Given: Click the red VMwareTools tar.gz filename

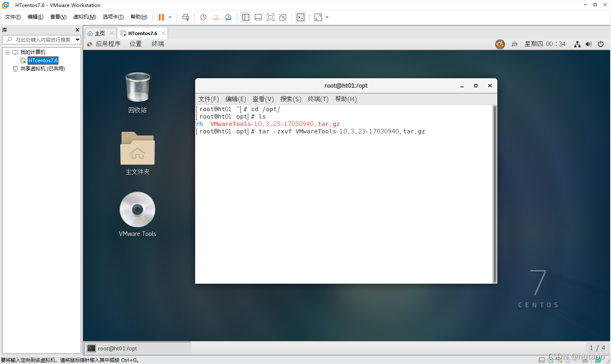Looking at the screenshot, I should (x=275, y=124).
